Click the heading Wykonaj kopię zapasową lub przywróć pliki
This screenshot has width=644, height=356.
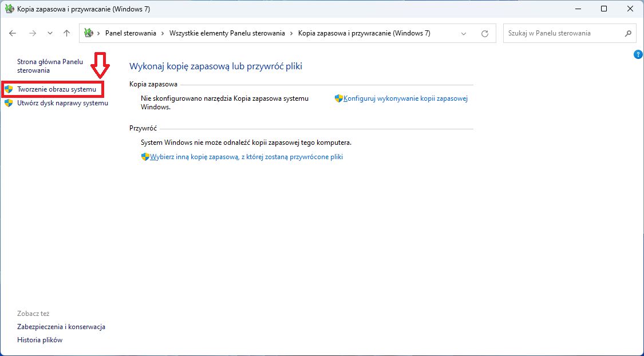tap(216, 66)
